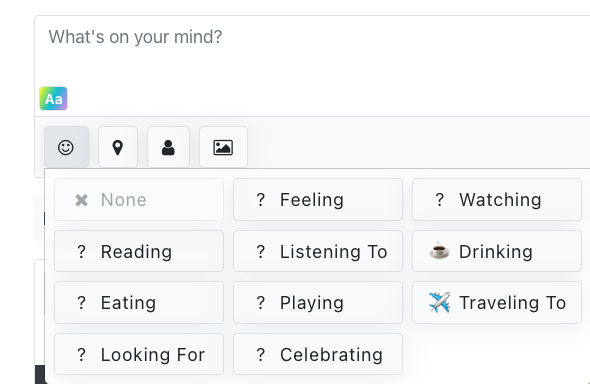590x384 pixels.
Task: Choose the Looking For activity
Action: 139,354
